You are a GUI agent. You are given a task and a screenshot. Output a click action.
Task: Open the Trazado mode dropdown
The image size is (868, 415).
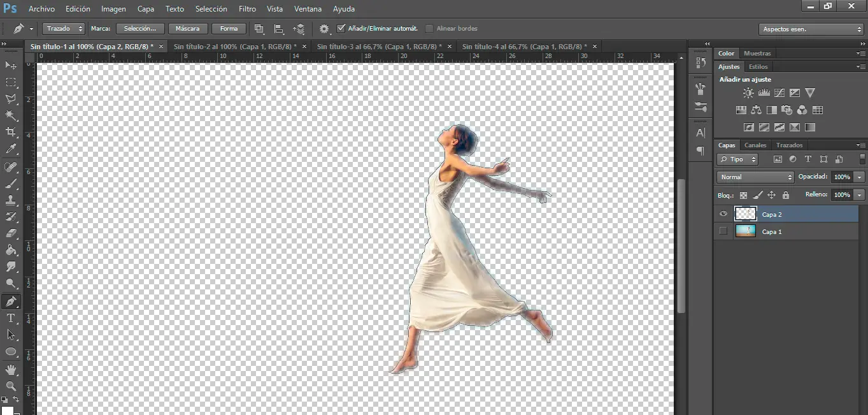(x=64, y=29)
